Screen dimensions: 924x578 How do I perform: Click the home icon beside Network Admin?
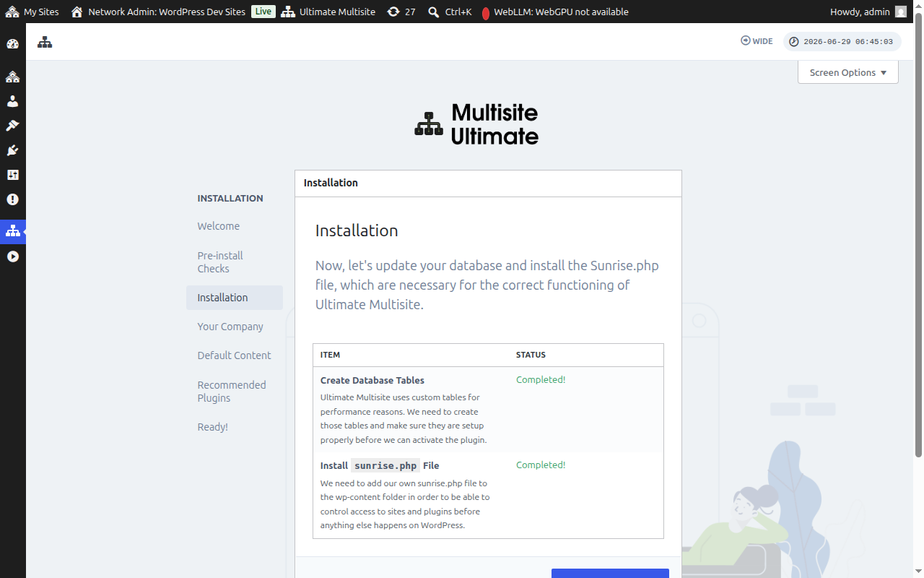[77, 12]
